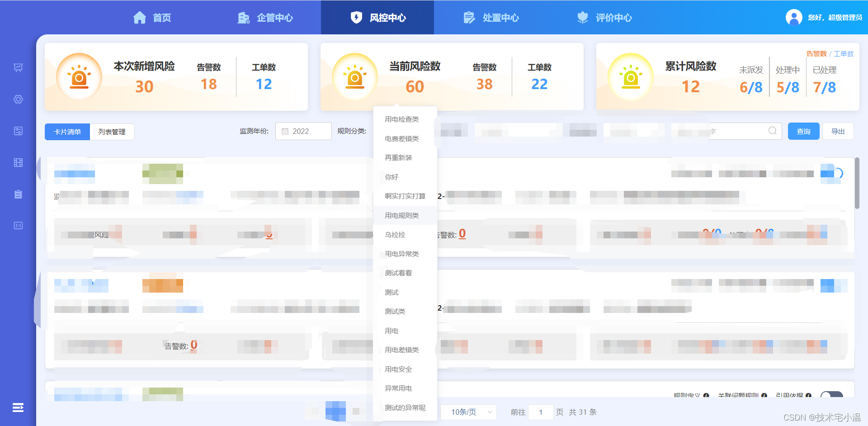Select the option 用电 in the dropdown
Screen dimensions: 868x426
[405, 331]
